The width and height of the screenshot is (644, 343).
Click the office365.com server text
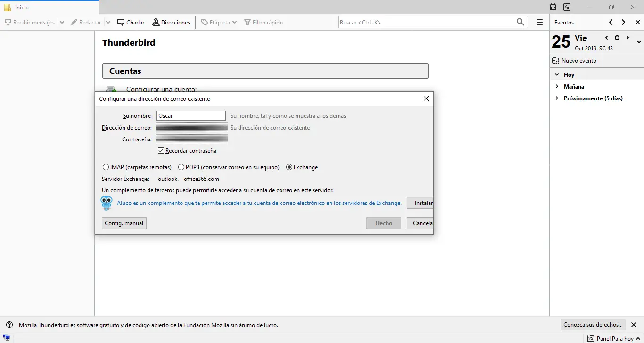[201, 179]
